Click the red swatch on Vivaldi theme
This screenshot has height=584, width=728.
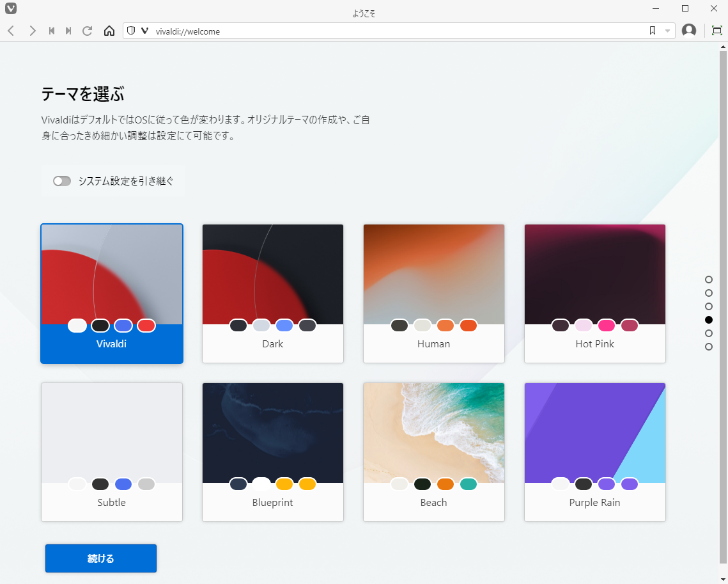coord(146,326)
